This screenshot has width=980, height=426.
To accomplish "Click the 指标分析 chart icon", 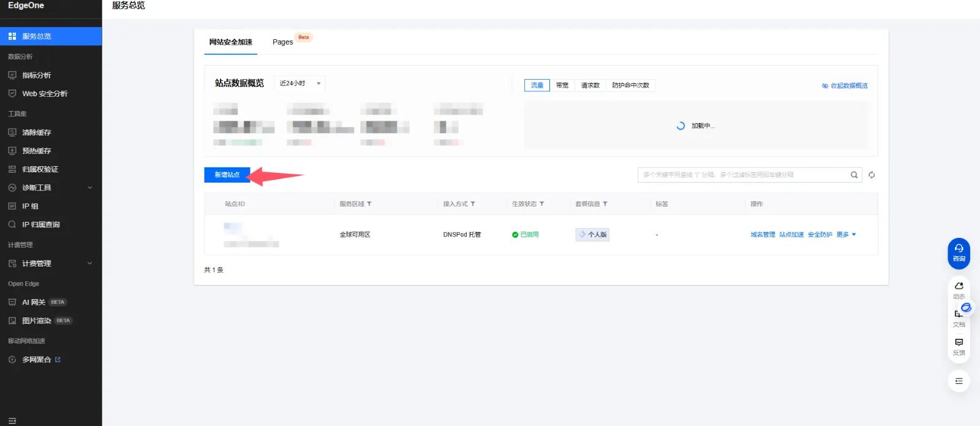I will [12, 75].
